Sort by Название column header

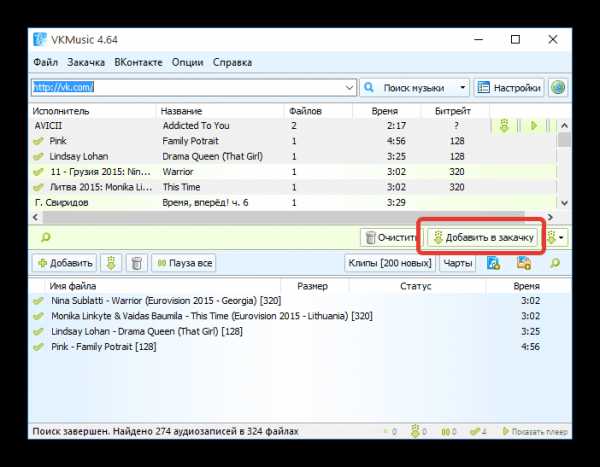tap(220, 111)
